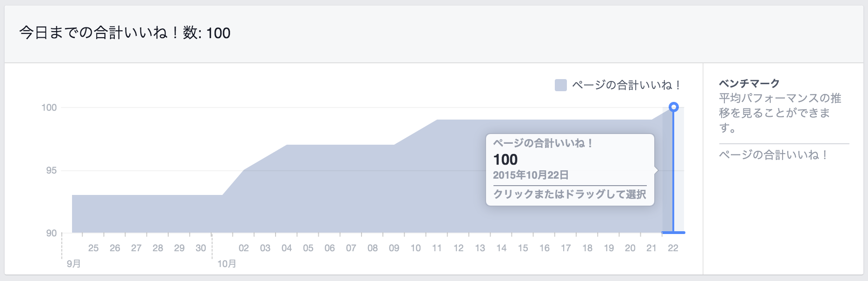Click the ページの合計いいね！ legend color swatch
The image size is (868, 281).
[x=561, y=85]
